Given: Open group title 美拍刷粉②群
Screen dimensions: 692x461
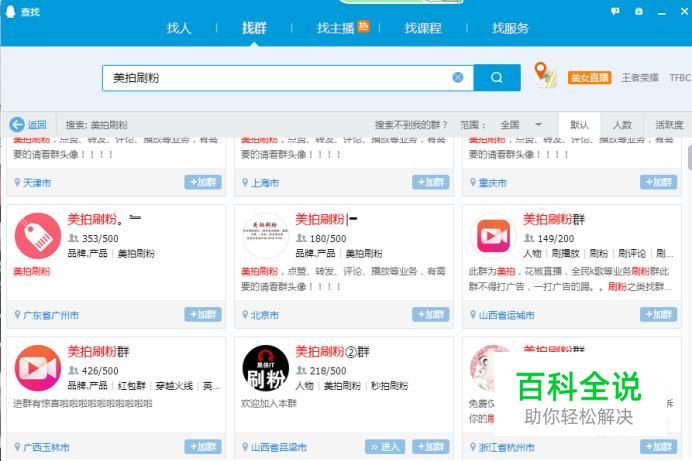Looking at the screenshot, I should pos(332,352).
